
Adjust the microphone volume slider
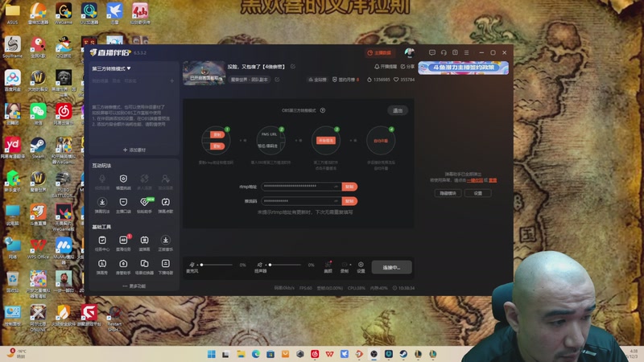217,265
